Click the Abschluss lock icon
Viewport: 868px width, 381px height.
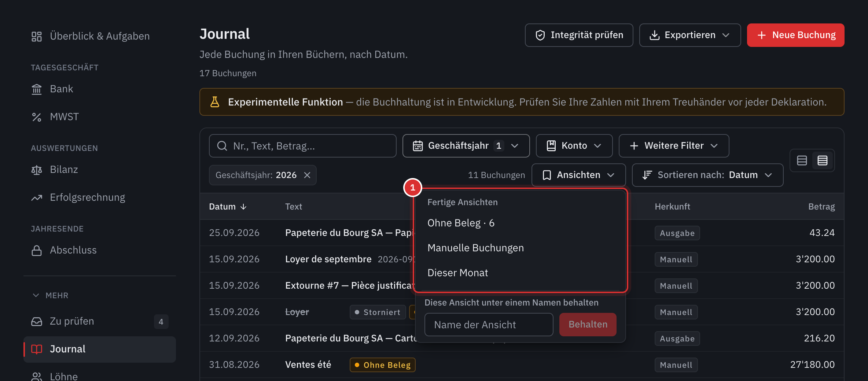pos(37,250)
